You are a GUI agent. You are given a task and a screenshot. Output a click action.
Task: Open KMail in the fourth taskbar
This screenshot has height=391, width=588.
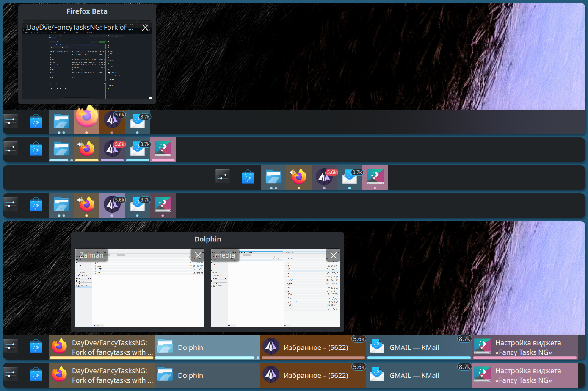coord(138,205)
